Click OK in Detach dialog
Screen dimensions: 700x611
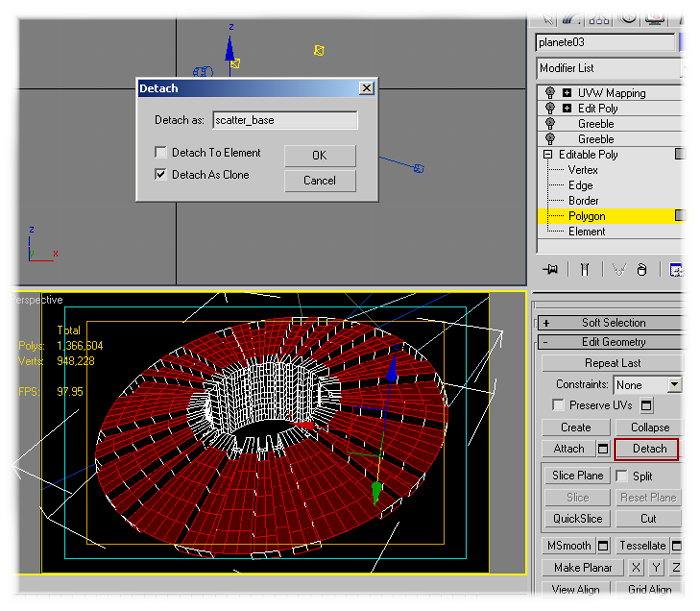[x=319, y=156]
